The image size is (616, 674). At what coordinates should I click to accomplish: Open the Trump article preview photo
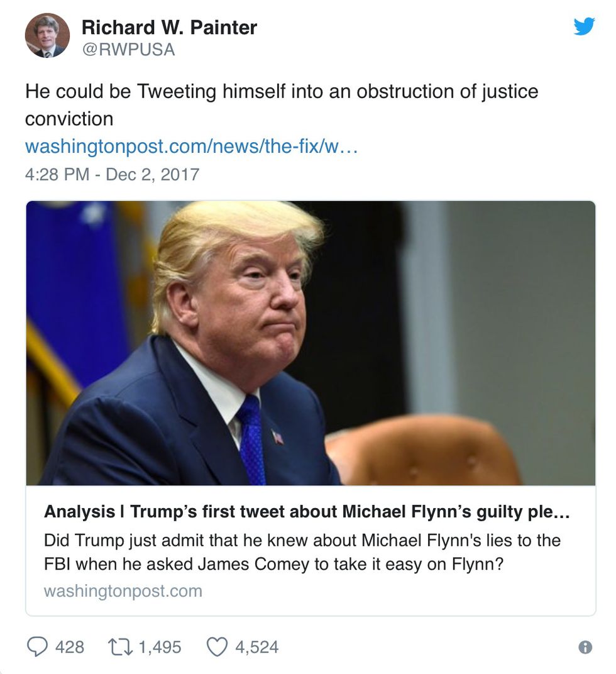[x=311, y=343]
